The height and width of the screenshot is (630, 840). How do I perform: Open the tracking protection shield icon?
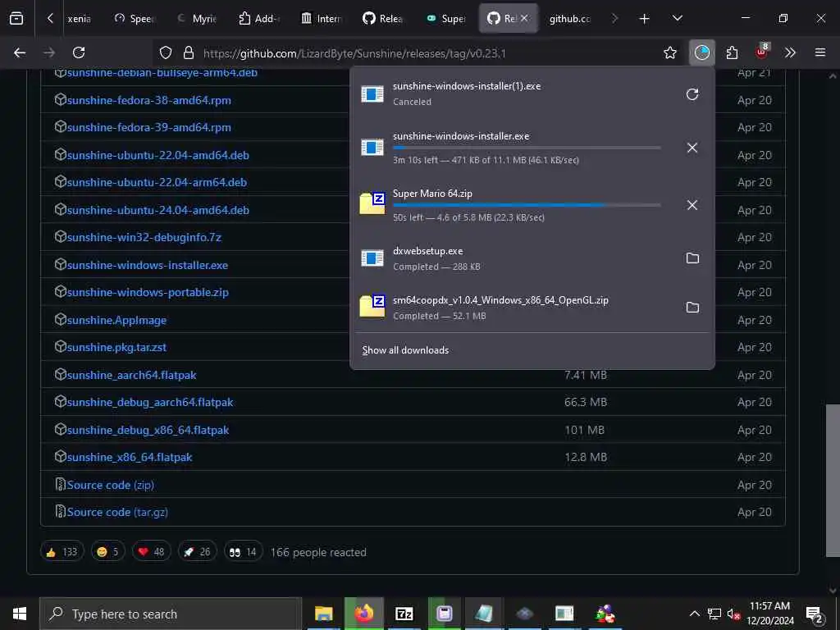click(166, 52)
